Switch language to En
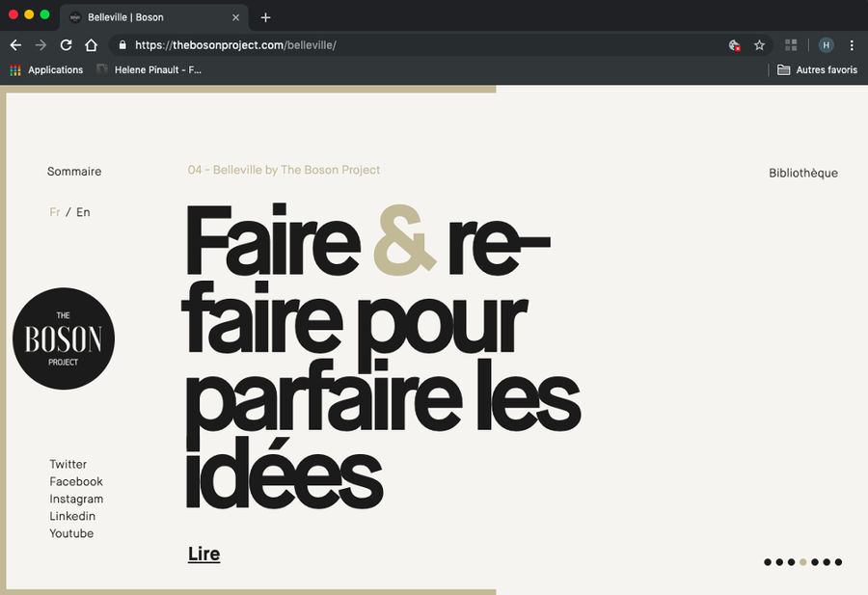The height and width of the screenshot is (595, 868). pos(83,212)
